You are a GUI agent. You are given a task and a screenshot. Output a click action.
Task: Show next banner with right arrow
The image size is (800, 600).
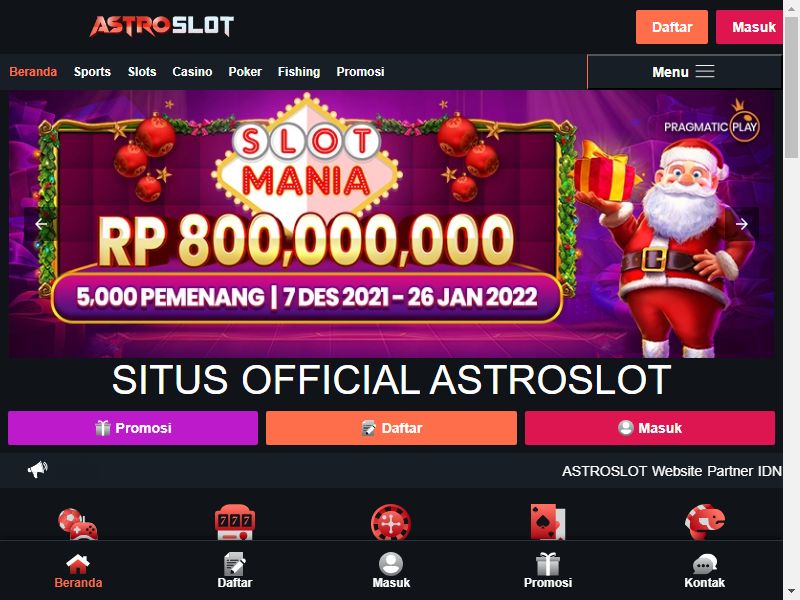742,224
